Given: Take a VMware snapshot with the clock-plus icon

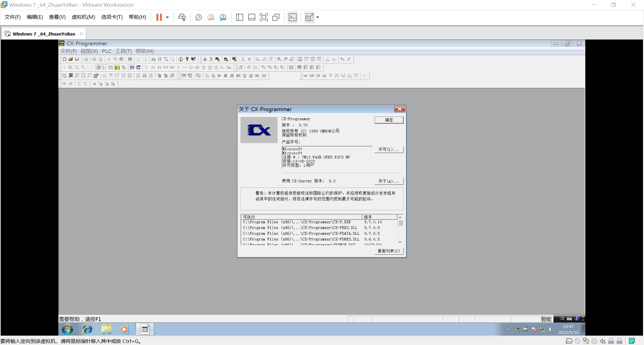Looking at the screenshot, I should pos(199,17).
